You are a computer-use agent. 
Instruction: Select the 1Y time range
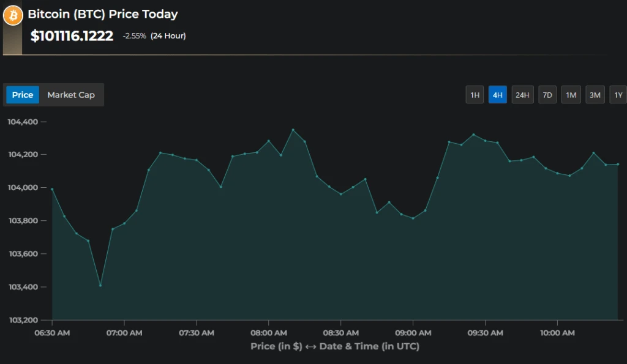[618, 95]
